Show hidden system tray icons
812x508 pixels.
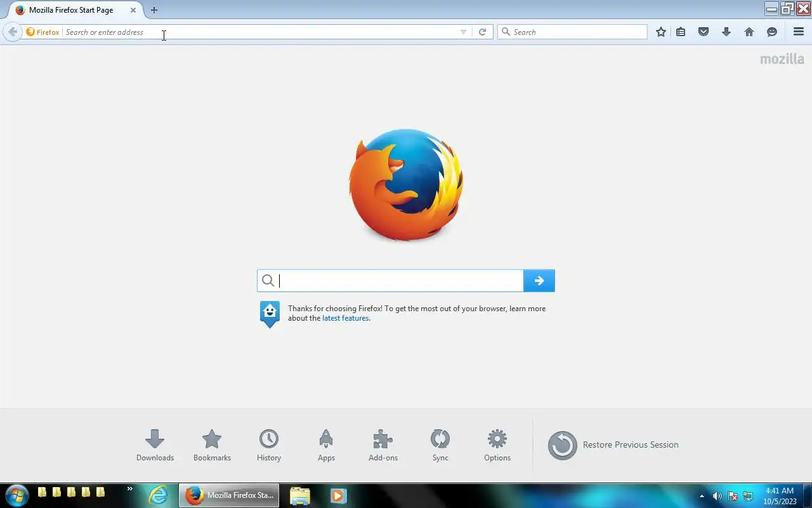(702, 496)
